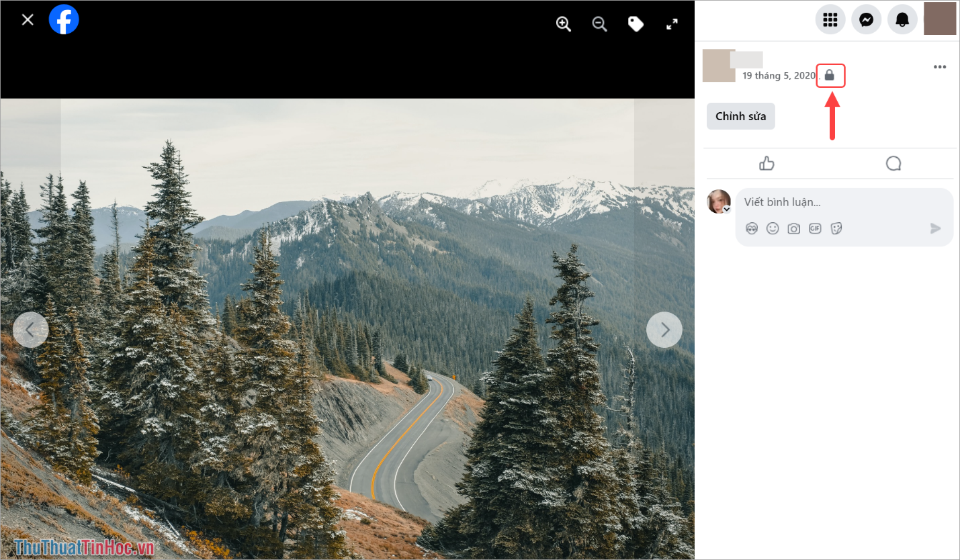Open the Messenger chats icon
This screenshot has width=960, height=560.
point(866,19)
